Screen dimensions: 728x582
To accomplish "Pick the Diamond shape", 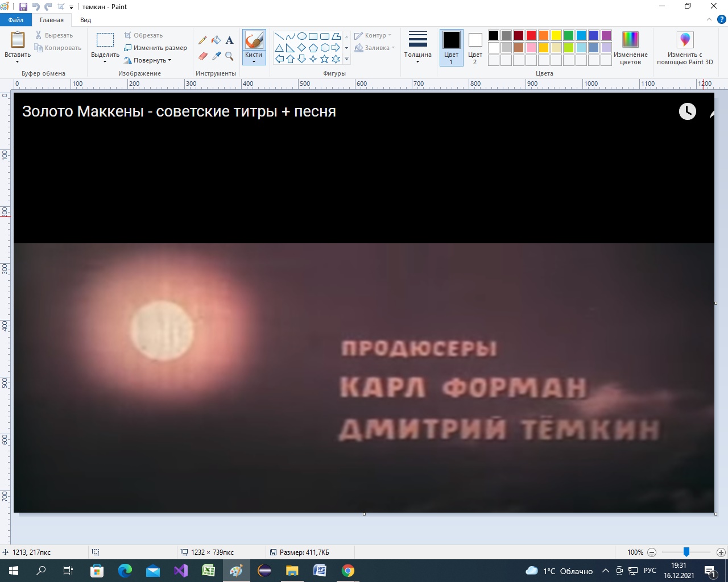I will [x=302, y=48].
